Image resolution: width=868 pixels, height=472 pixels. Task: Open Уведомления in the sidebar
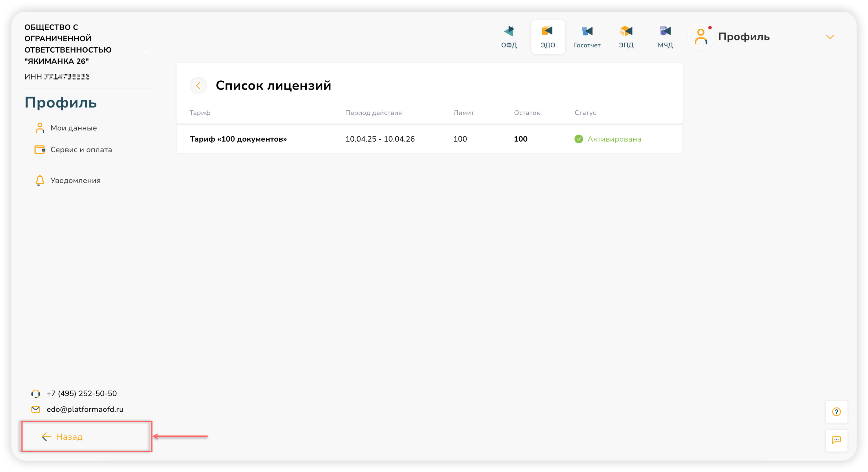(75, 180)
